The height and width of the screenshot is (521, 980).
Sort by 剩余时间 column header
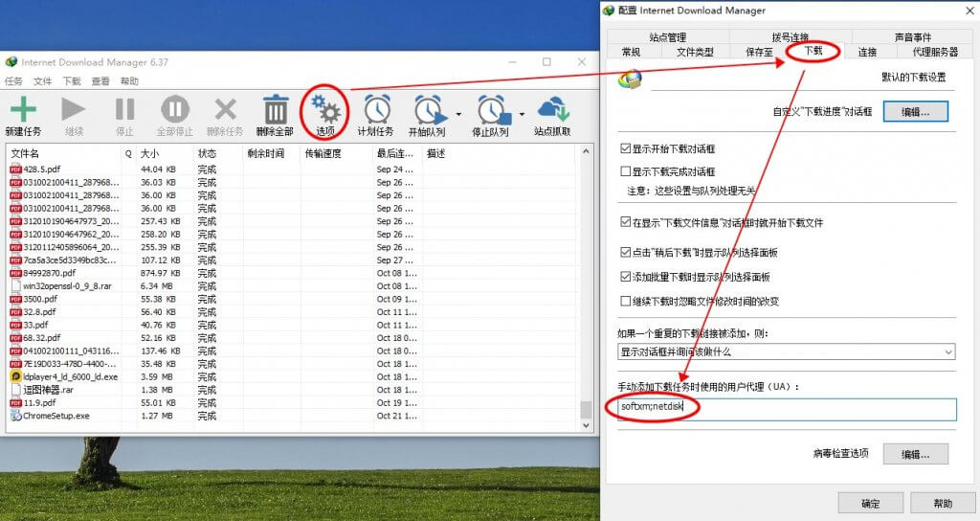(271, 153)
